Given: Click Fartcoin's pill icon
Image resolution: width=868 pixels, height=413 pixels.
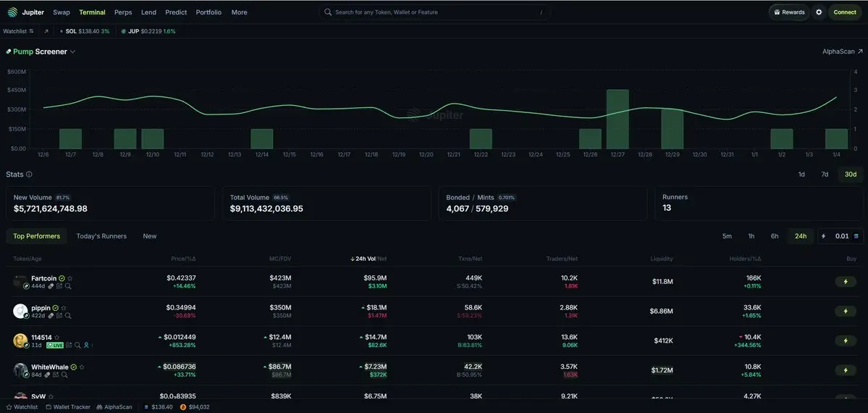Looking at the screenshot, I should point(51,286).
